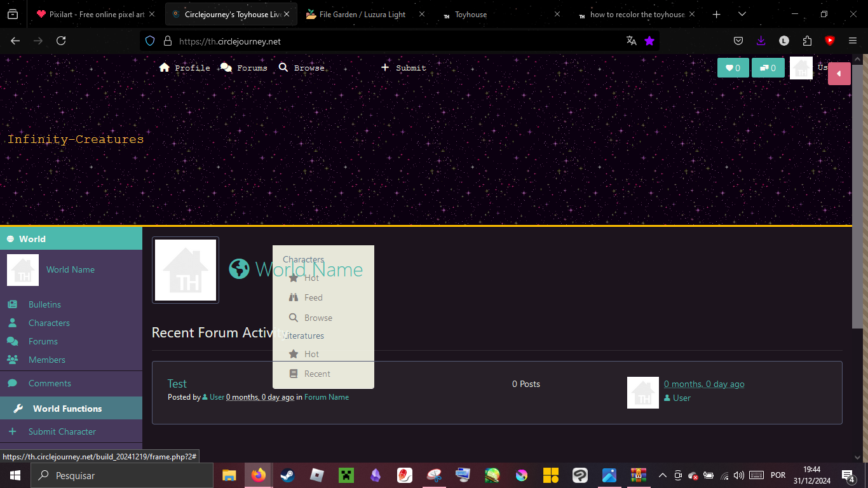Open the Firefox downloads panel
The image size is (868, 488).
point(761,41)
